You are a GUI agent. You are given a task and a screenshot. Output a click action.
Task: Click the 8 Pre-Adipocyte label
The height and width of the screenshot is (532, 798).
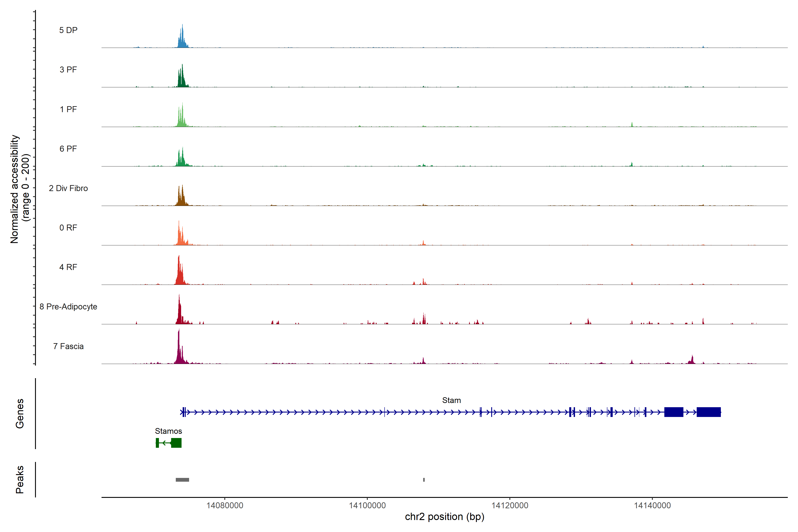[x=68, y=307]
